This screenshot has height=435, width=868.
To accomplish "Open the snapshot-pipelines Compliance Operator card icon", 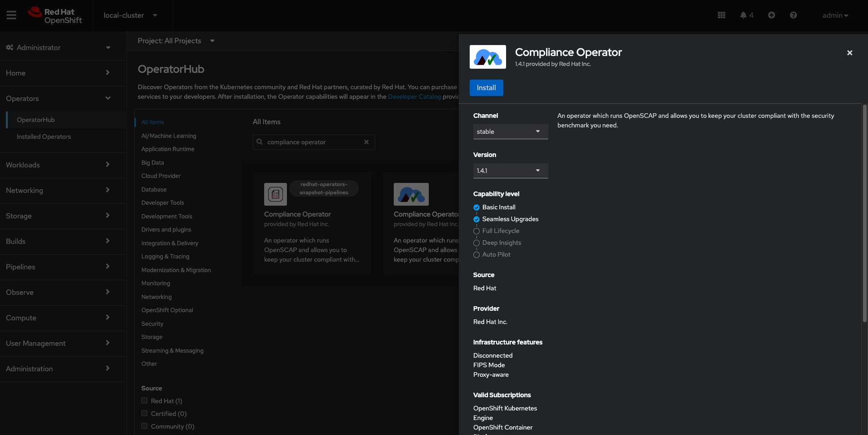I will 276,194.
